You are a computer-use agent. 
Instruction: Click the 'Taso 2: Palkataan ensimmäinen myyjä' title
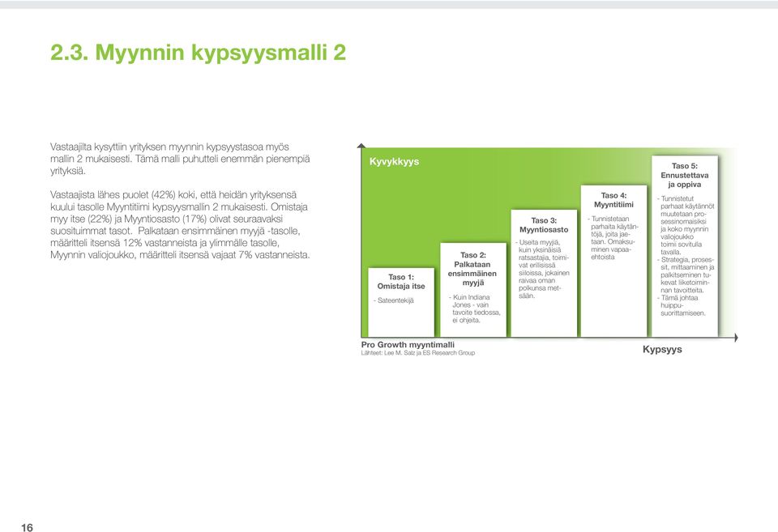(x=472, y=269)
